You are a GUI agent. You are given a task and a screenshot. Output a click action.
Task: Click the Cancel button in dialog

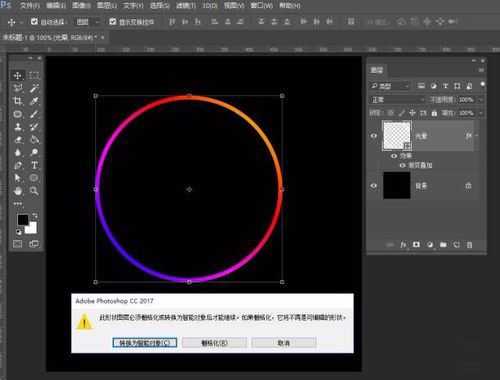click(284, 343)
